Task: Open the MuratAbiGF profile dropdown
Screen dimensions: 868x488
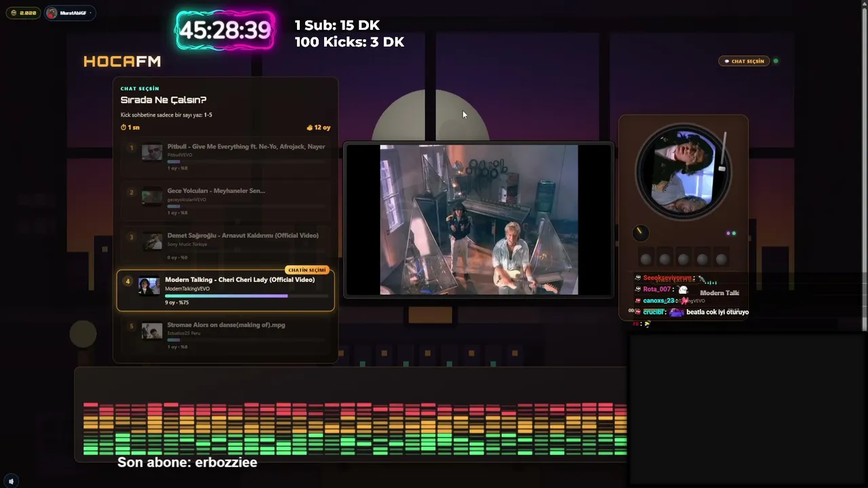Action: tap(70, 13)
